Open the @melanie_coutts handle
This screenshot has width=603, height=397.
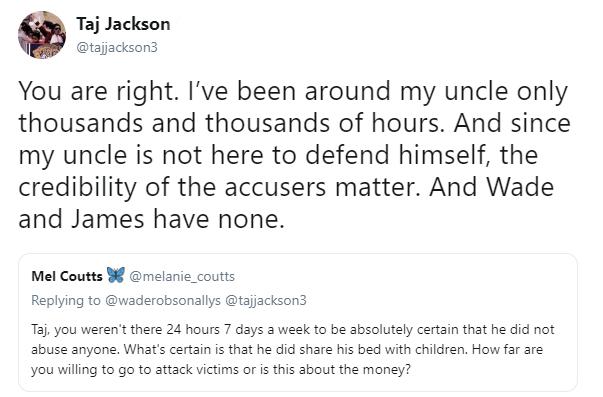(182, 277)
